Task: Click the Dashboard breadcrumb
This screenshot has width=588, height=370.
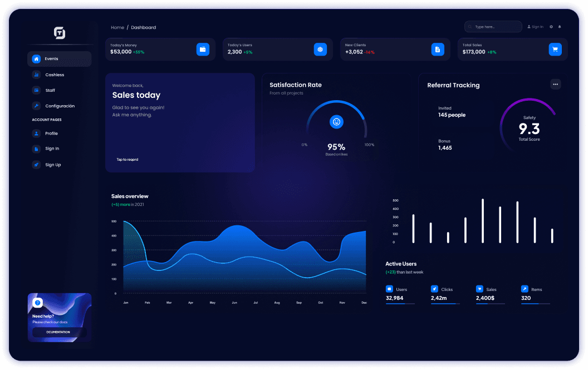Action: pyautogui.click(x=143, y=27)
